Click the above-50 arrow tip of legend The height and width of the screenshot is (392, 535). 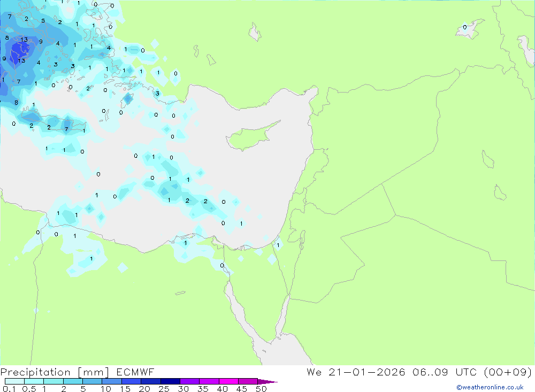267,381
